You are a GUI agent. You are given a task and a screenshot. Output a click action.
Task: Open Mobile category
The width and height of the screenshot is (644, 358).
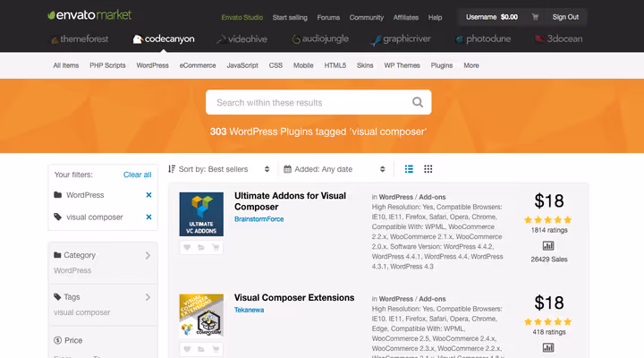point(303,65)
